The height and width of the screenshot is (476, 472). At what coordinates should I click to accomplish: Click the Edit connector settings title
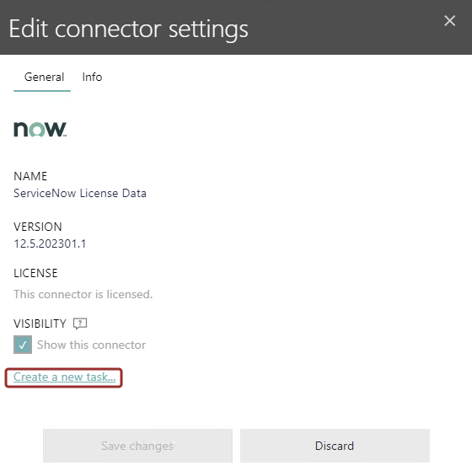(x=128, y=29)
